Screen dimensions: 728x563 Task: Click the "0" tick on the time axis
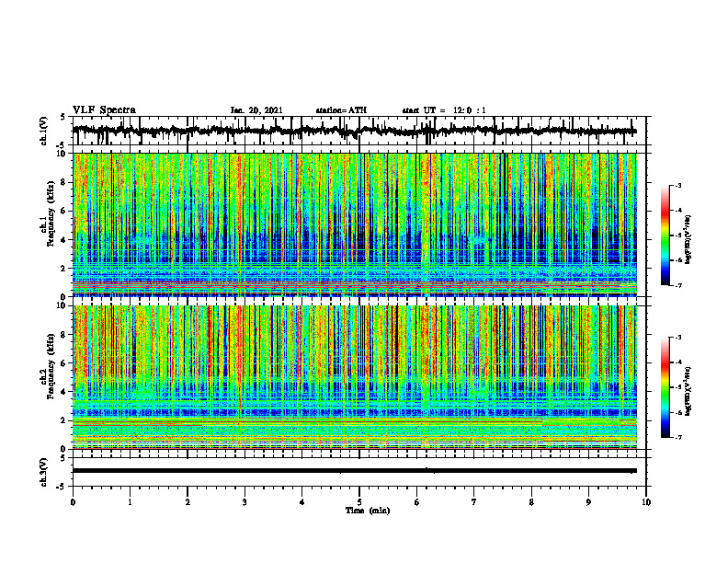pyautogui.click(x=73, y=502)
